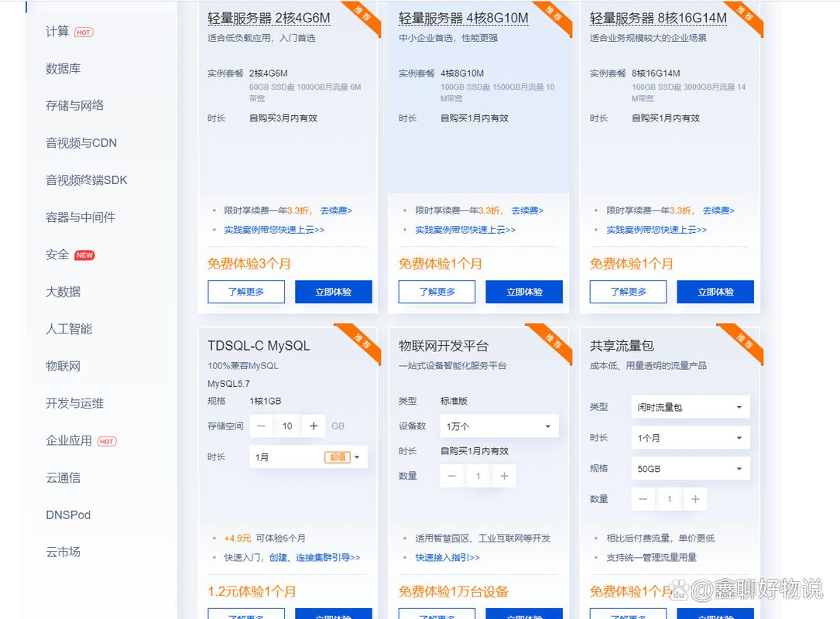Click the 物联网开发平台 card title
The height and width of the screenshot is (619, 840).
(x=444, y=346)
